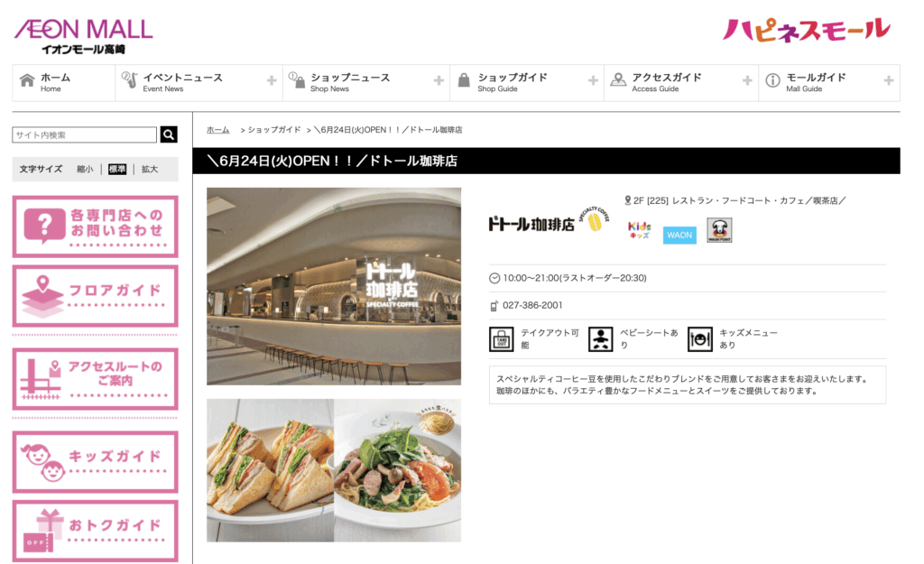The height and width of the screenshot is (564, 924).
Task: Click the キッズメニューあり label
Action: tap(748, 339)
